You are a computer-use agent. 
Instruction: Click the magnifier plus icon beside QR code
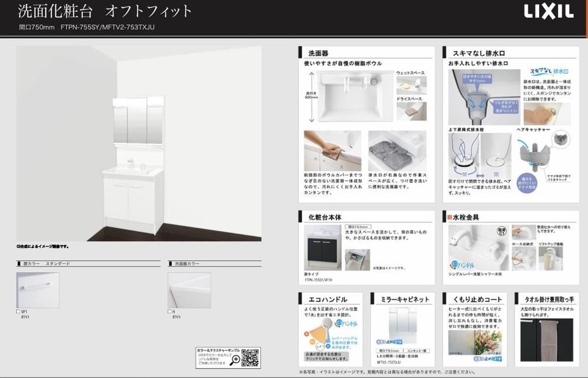(235, 360)
